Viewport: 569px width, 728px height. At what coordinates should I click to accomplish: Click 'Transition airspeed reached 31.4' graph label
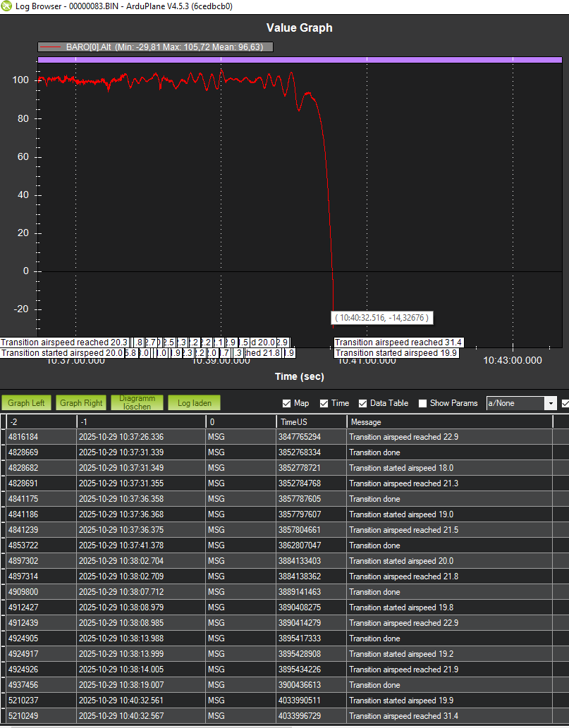[x=398, y=343]
